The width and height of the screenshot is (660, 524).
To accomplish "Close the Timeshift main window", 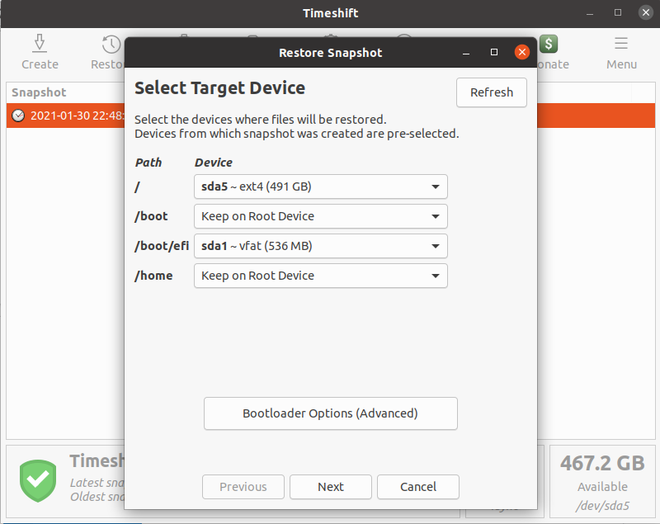I will pos(646,13).
